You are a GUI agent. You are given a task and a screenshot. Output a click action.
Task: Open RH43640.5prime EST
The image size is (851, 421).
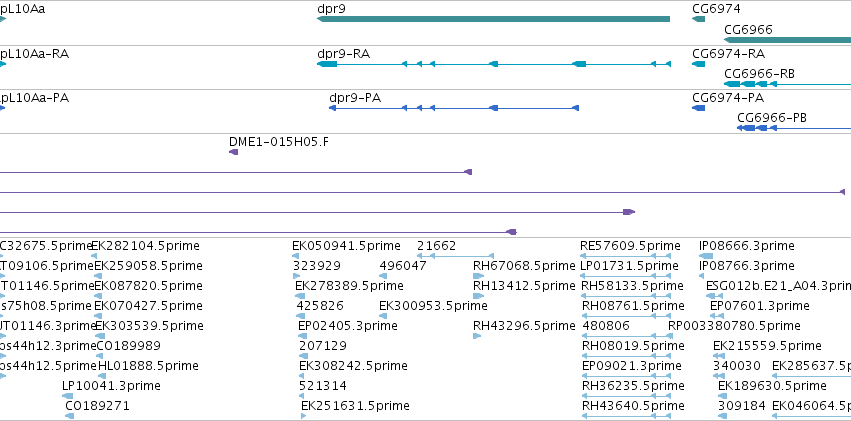(x=633, y=406)
